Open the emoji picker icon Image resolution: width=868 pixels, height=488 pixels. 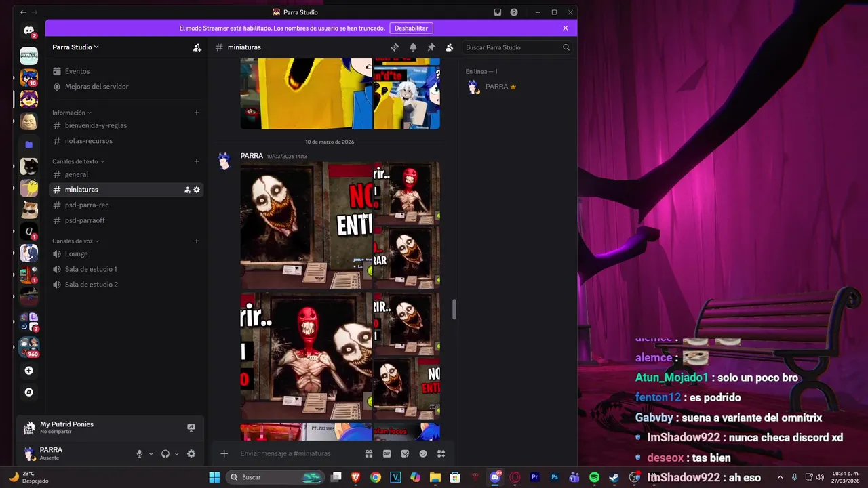coord(423,453)
